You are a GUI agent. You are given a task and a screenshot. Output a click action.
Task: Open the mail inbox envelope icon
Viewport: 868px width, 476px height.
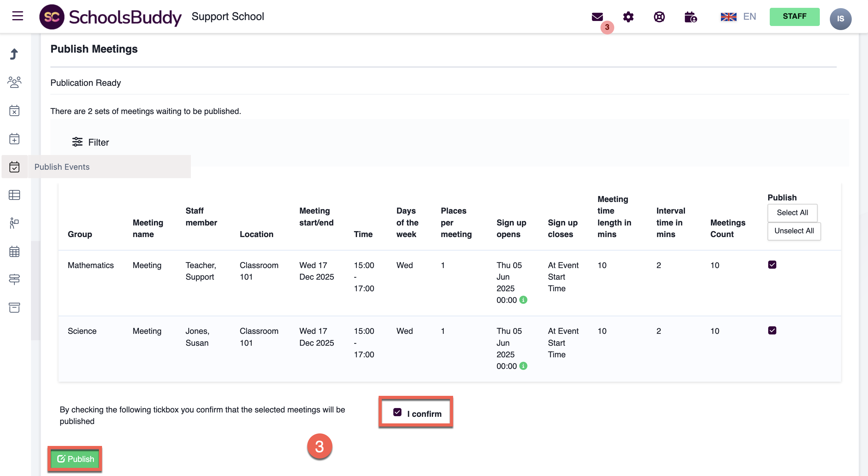pyautogui.click(x=597, y=17)
